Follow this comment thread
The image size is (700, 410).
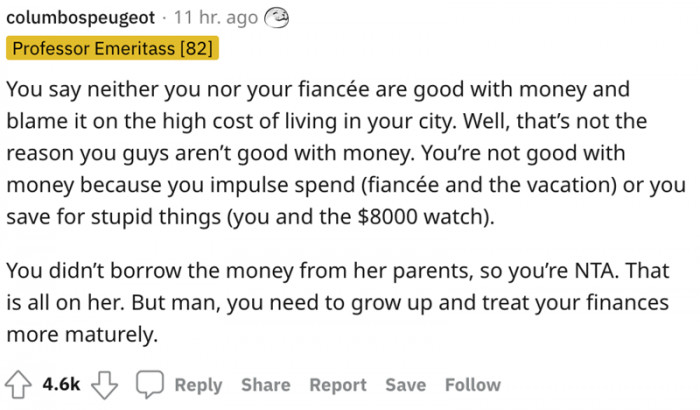(x=473, y=385)
